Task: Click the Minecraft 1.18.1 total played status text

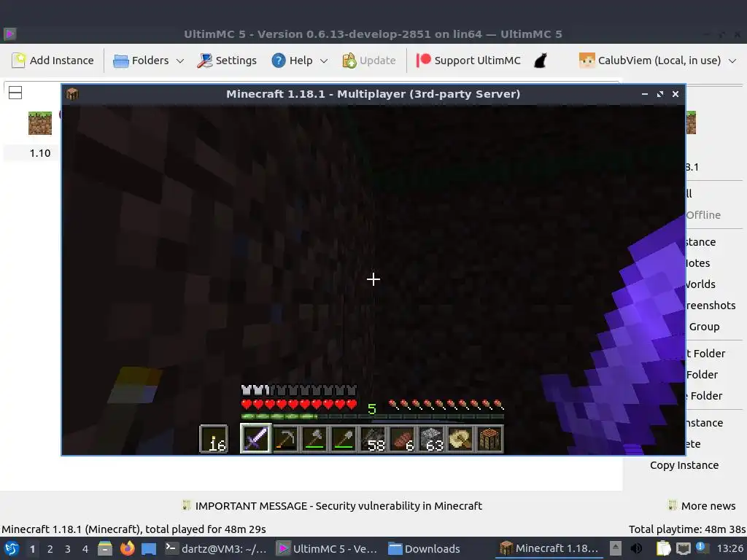Action: (x=134, y=529)
